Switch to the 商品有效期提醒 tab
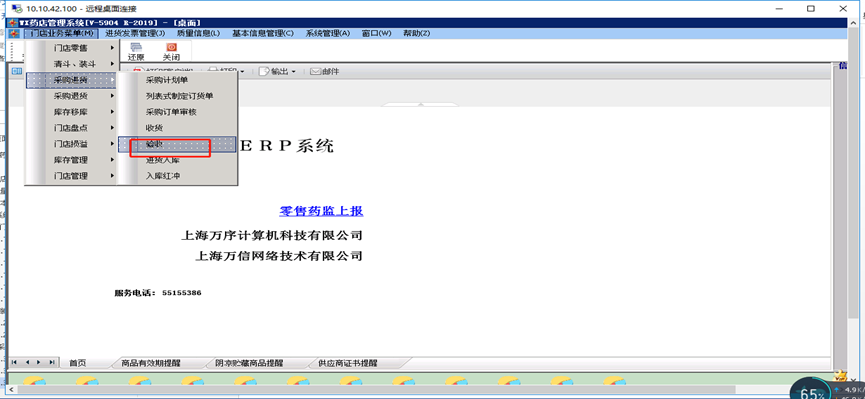 click(x=151, y=363)
